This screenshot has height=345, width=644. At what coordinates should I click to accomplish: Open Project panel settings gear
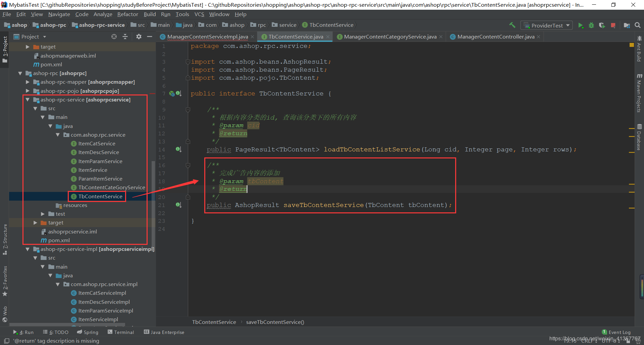pyautogui.click(x=139, y=37)
